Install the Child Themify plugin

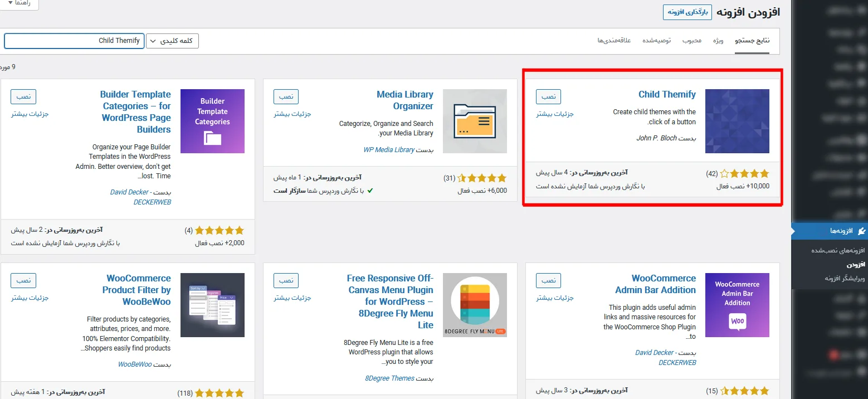pos(549,96)
